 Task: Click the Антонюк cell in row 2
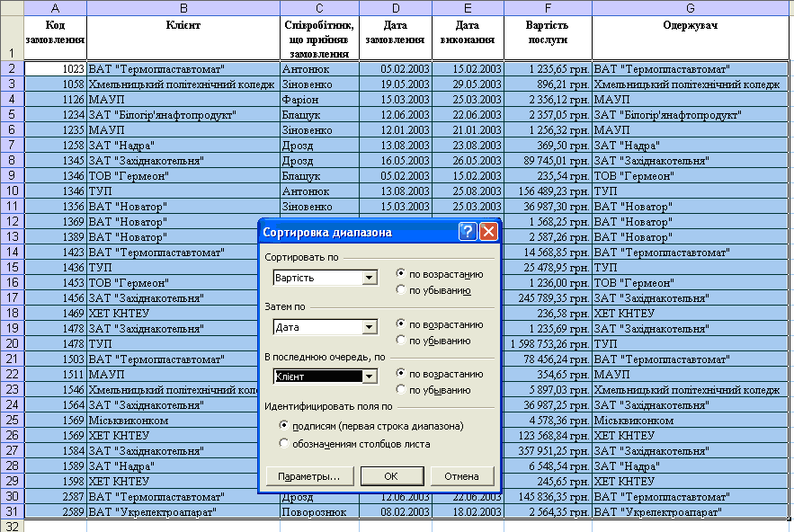(x=319, y=69)
